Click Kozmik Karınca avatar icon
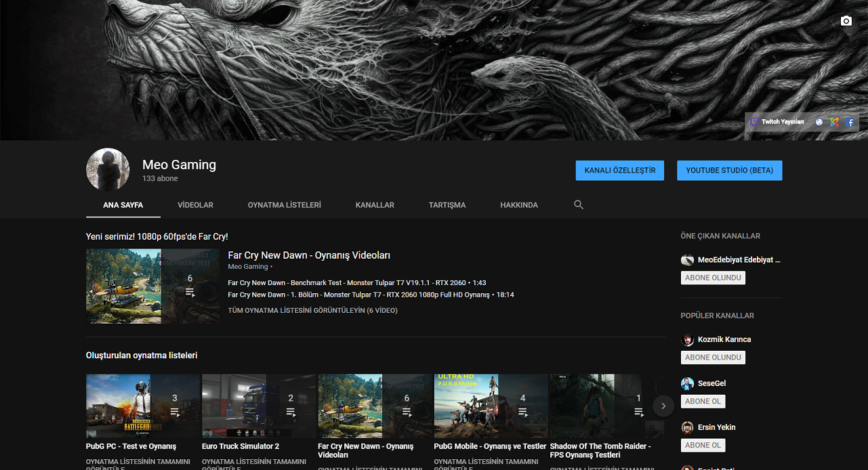 point(687,340)
